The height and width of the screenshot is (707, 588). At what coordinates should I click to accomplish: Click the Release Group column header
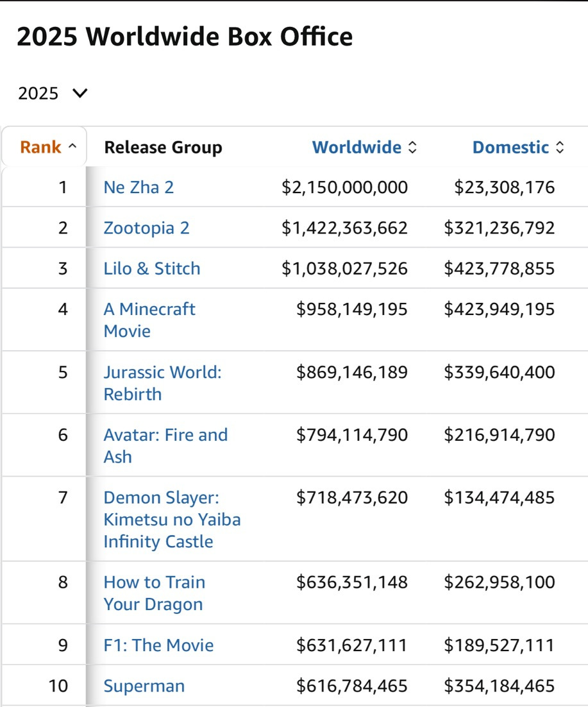click(x=163, y=148)
